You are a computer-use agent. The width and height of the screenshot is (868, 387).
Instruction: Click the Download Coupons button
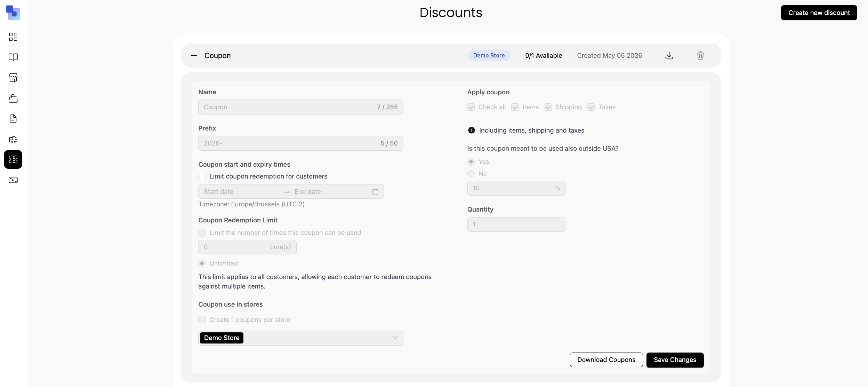coord(606,360)
